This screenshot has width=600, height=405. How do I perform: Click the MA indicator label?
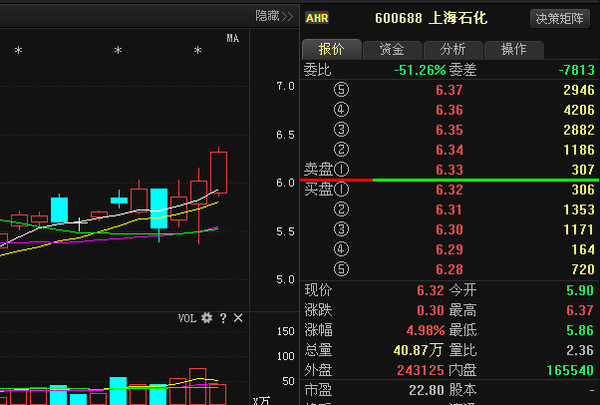pos(233,38)
